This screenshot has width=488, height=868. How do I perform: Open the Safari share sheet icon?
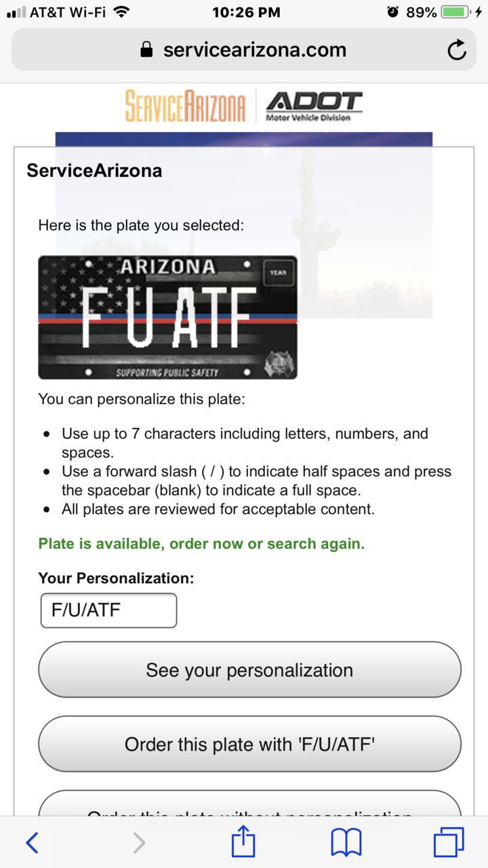243,842
